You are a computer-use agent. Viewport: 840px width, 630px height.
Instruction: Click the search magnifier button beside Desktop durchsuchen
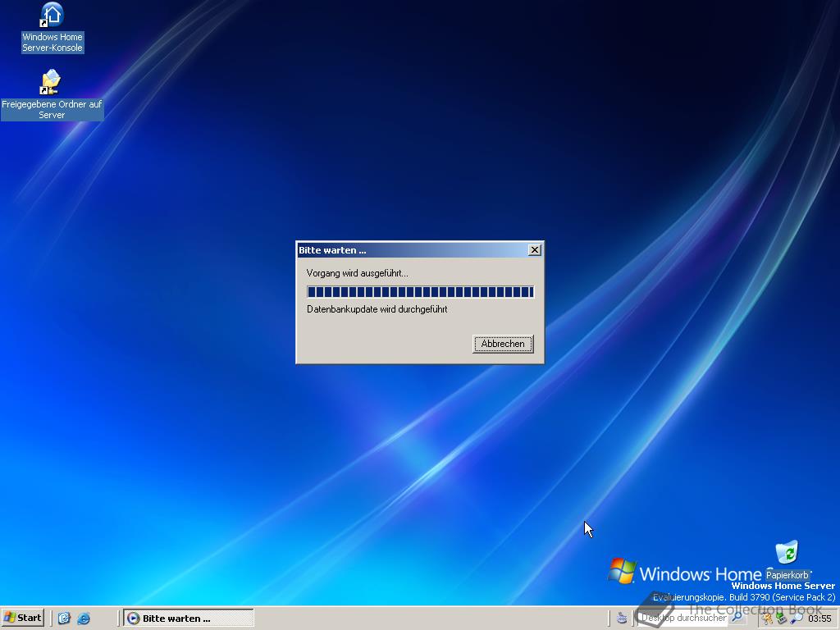[x=737, y=617]
